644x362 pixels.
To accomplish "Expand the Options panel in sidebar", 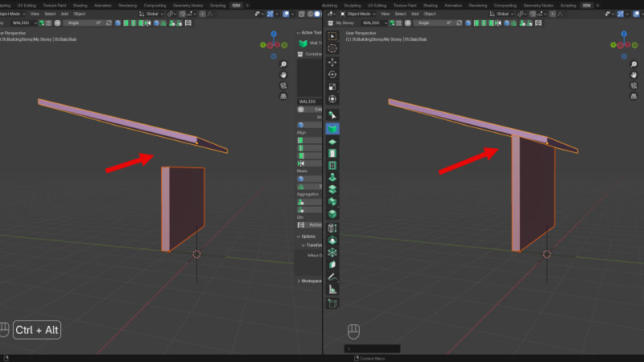I will click(308, 237).
